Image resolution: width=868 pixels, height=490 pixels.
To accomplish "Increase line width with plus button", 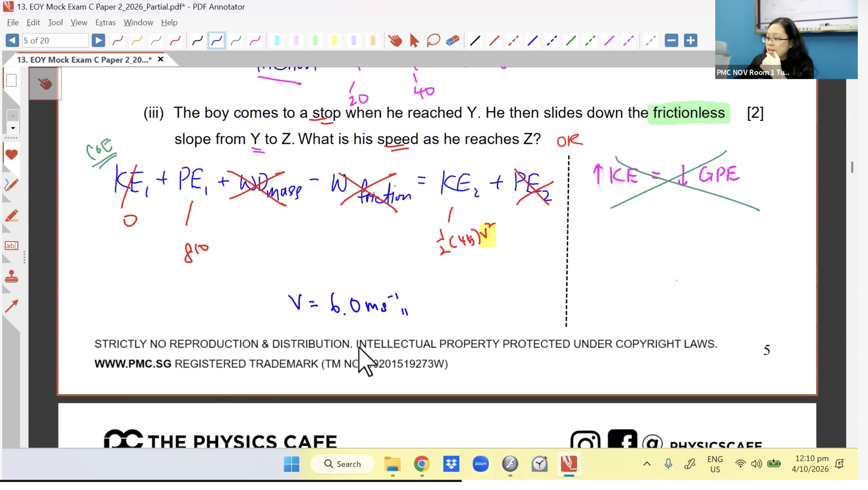I will coord(690,40).
